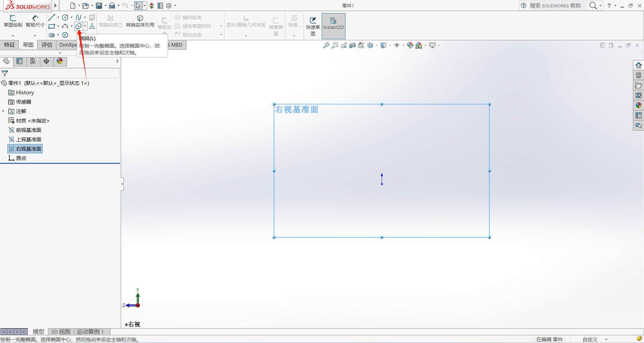
Task: Select the 原点 origin item
Action: (x=17, y=158)
